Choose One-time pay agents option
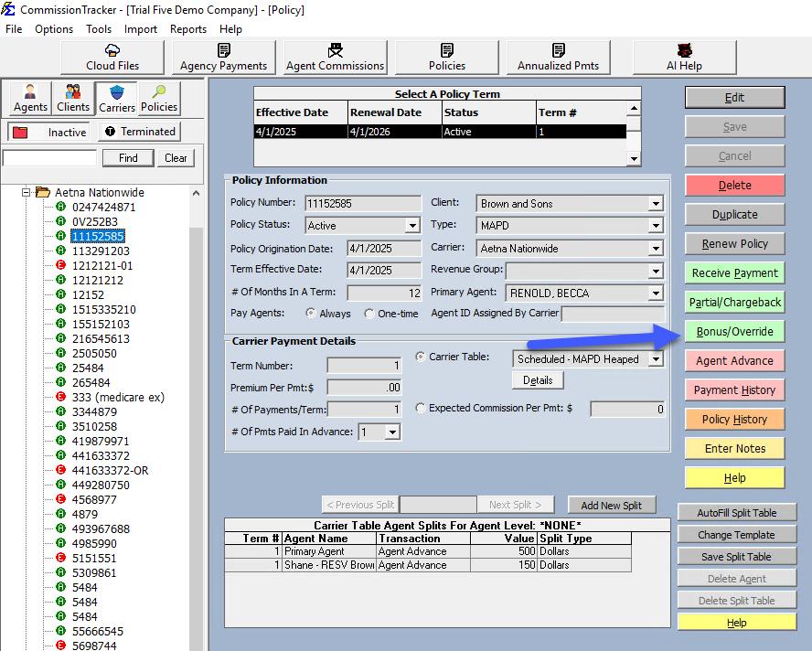 point(369,314)
